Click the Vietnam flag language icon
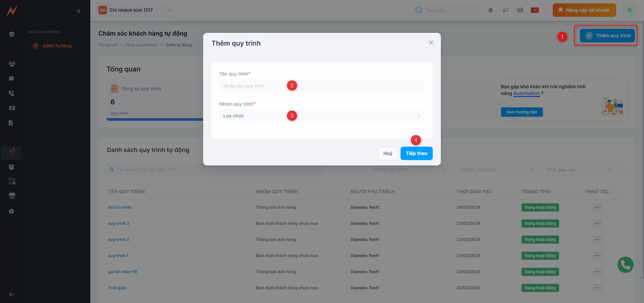 (535, 10)
